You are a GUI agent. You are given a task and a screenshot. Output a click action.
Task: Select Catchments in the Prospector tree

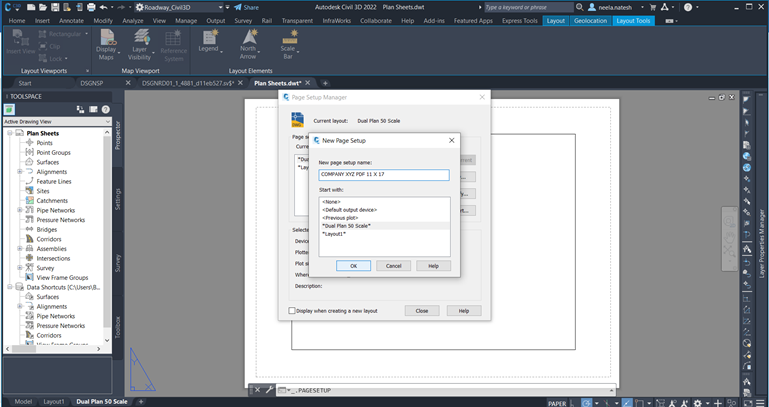click(x=52, y=201)
